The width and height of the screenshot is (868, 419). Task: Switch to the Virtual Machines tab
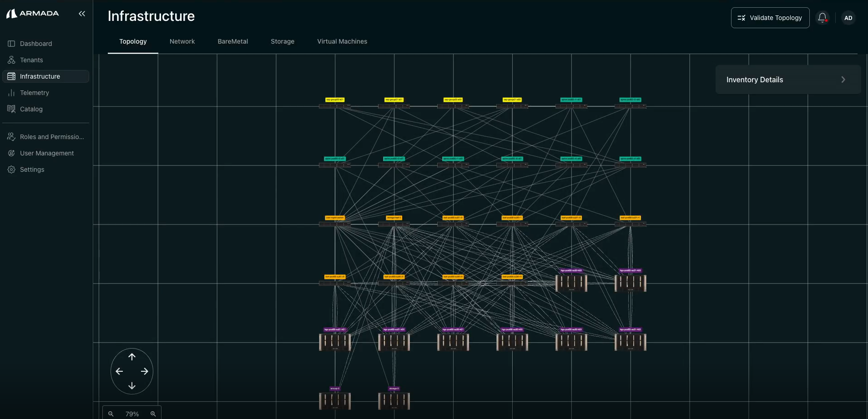coord(342,41)
